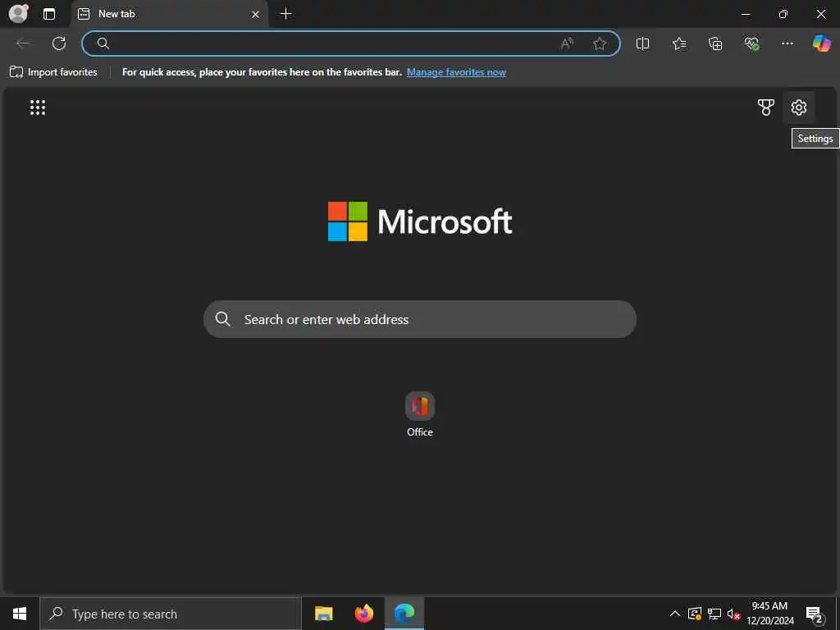Click the Search or enter web address box
The image size is (840, 630).
coord(420,319)
